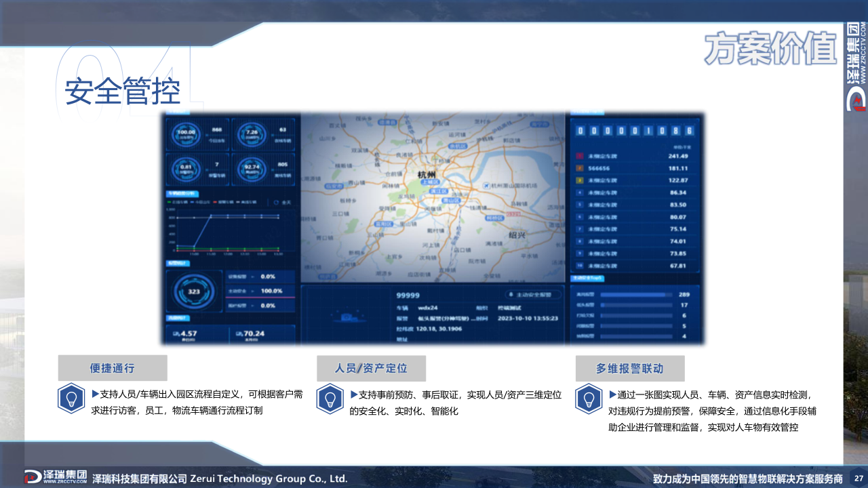Click the 100.00 circular gauge
The width and height of the screenshot is (868, 488).
pyautogui.click(x=186, y=133)
